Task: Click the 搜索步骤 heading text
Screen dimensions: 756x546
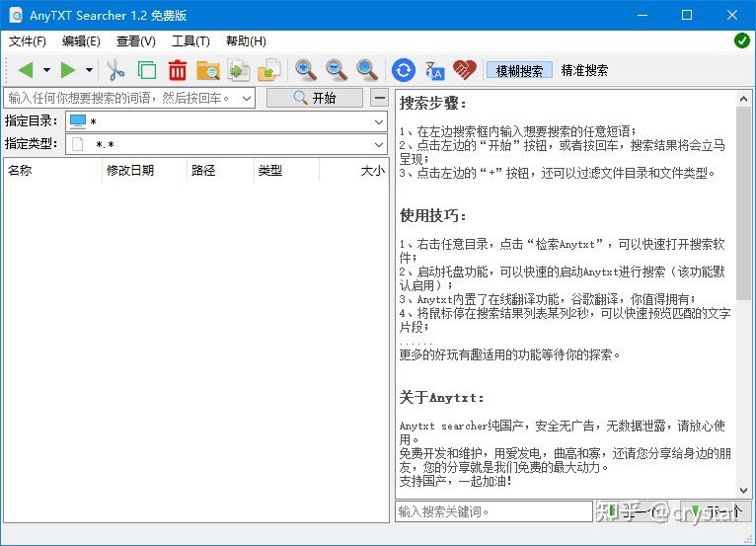Action: coord(433,103)
